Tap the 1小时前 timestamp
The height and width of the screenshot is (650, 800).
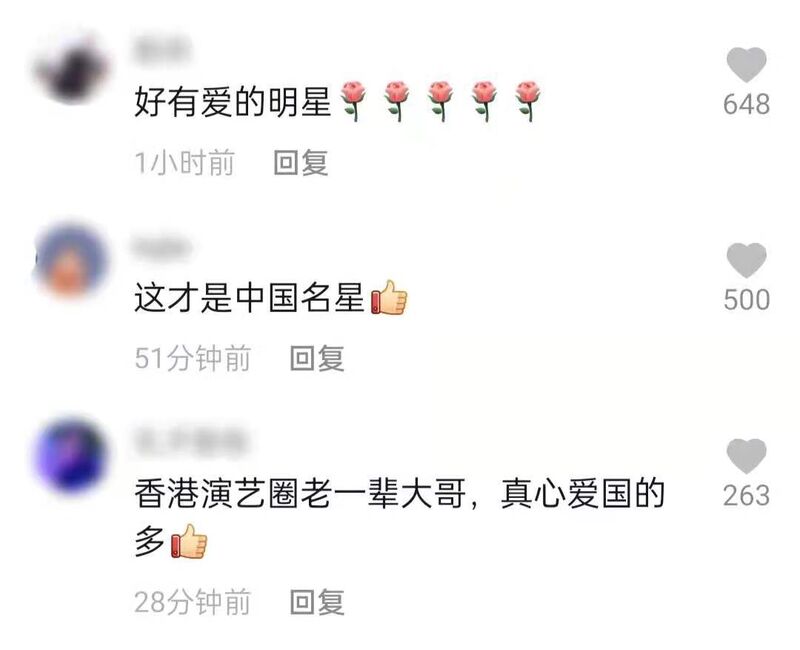[184, 163]
